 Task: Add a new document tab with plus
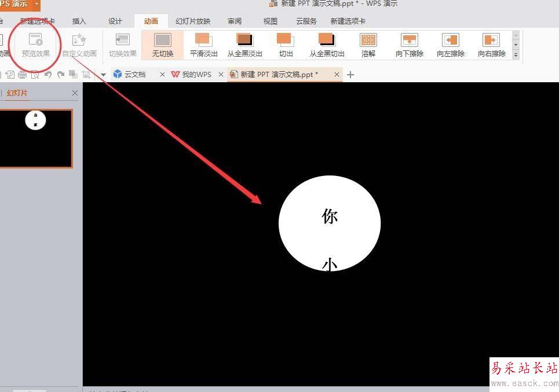tap(350, 75)
